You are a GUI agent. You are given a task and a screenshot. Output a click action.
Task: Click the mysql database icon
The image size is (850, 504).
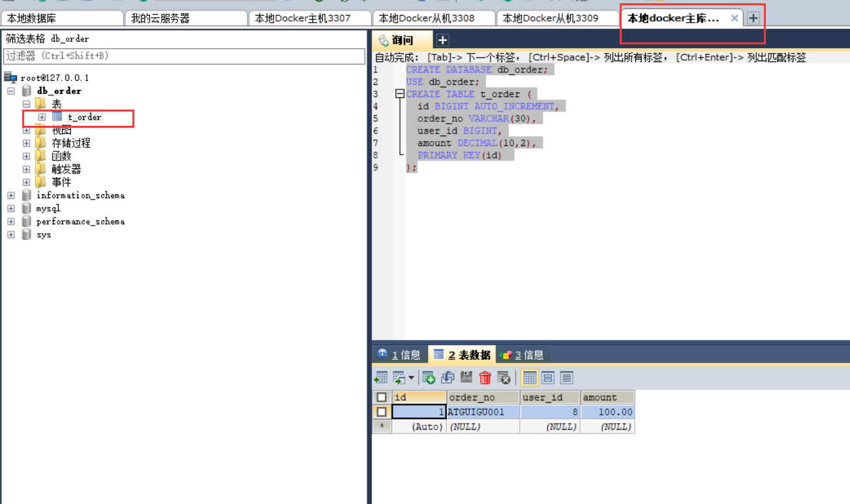(27, 208)
